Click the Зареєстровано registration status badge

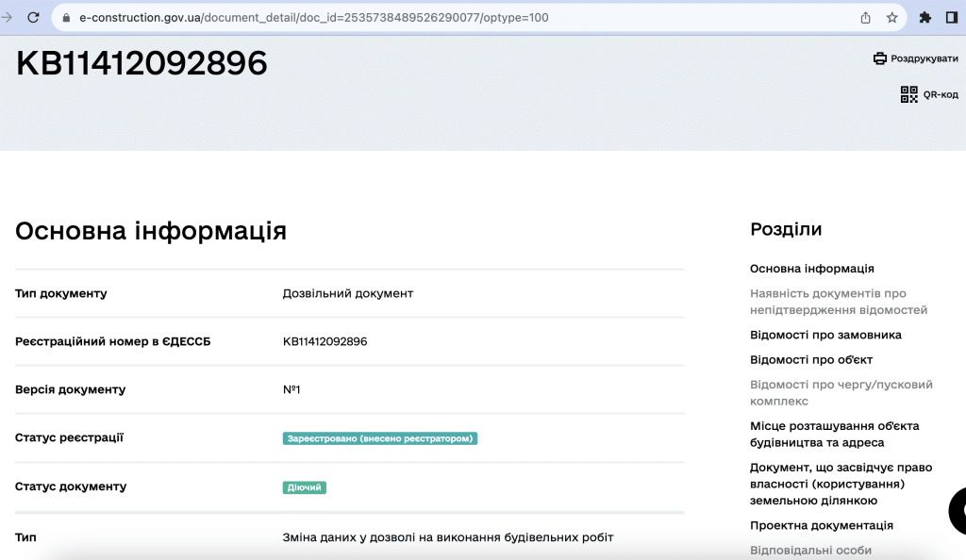(x=379, y=438)
